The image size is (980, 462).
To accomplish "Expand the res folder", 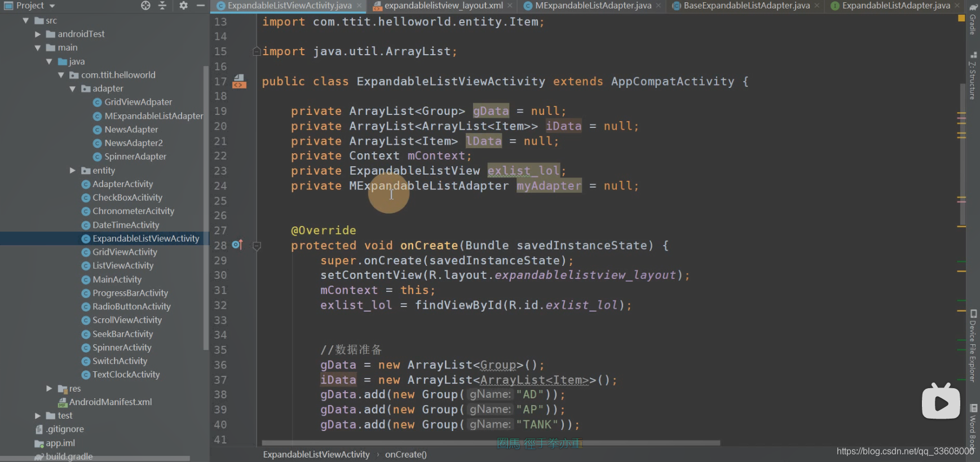I will click(49, 389).
